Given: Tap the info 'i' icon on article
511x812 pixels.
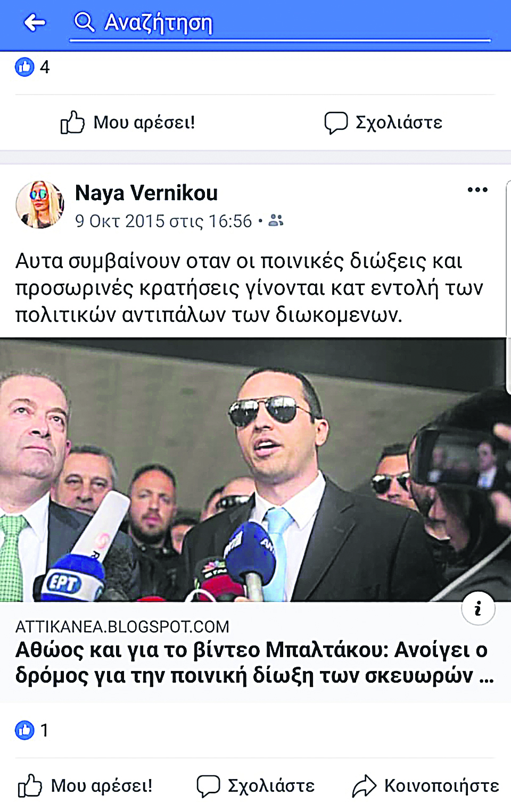Looking at the screenshot, I should point(478,609).
